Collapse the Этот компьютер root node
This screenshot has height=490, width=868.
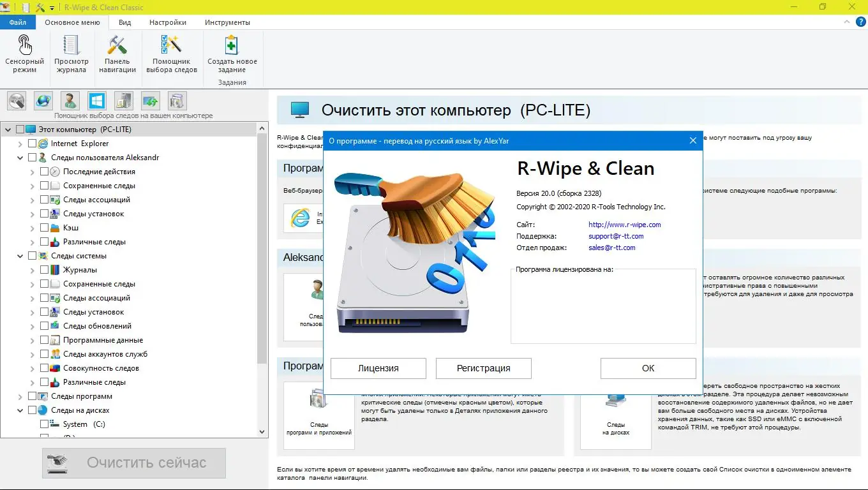tap(8, 130)
